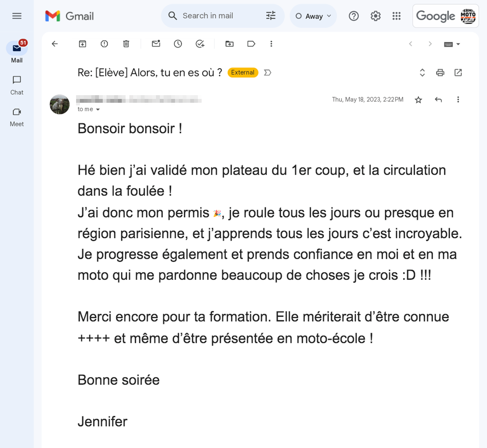Toggle the importance marker beside External

click(x=268, y=72)
